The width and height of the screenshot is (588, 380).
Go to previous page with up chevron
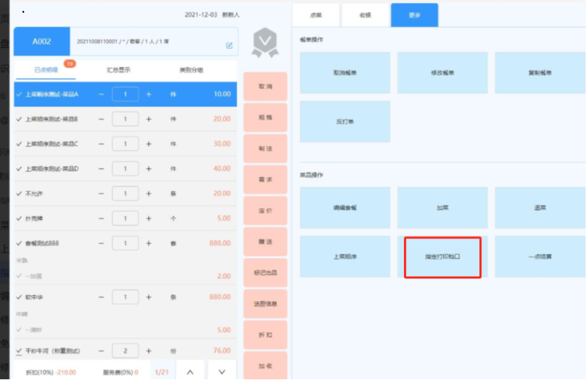click(x=190, y=371)
